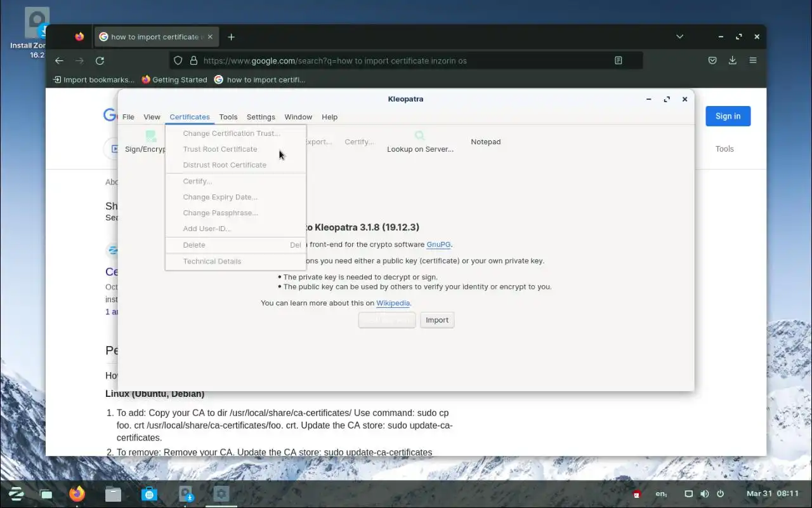Choose Change Passphrase menu entry
This screenshot has height=508, width=812.
235,213
